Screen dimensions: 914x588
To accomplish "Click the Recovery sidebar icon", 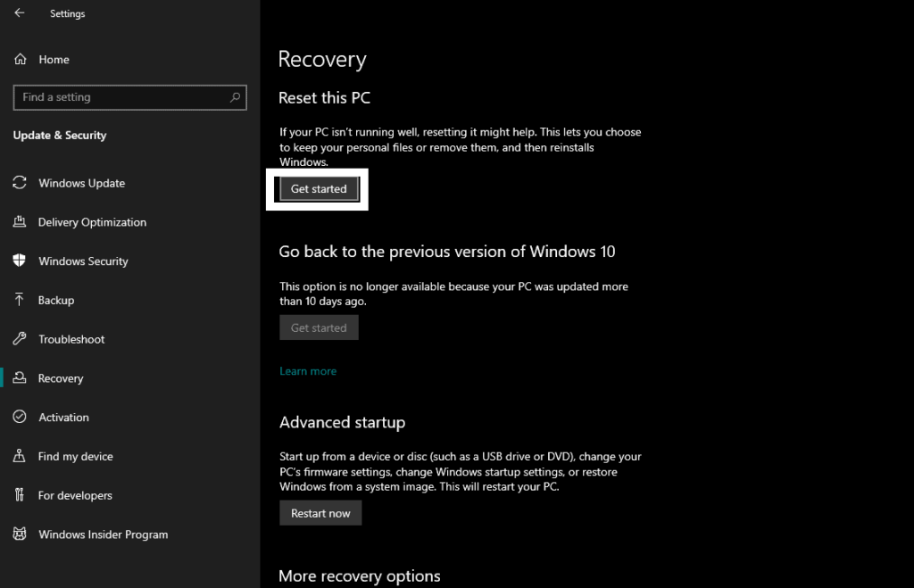I will tap(20, 377).
